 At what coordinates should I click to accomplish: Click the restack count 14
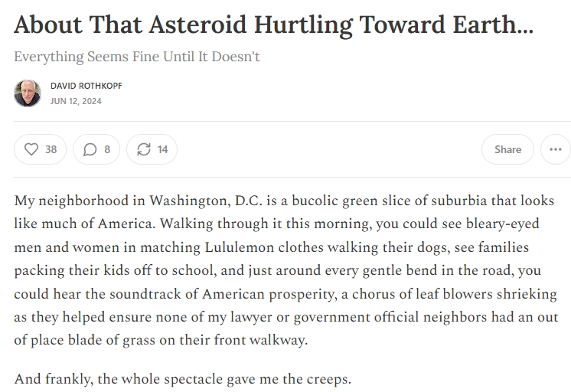point(162,149)
